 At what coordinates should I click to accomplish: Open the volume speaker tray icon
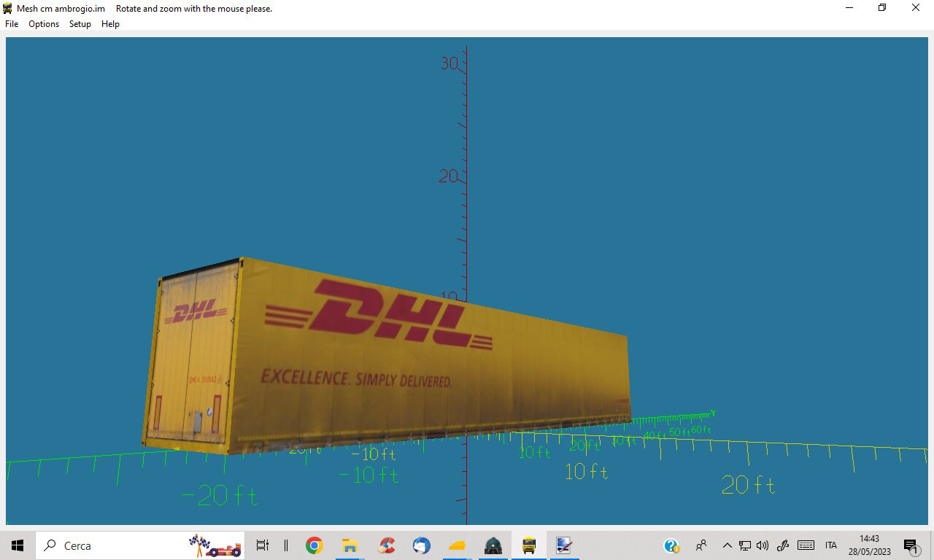coord(763,545)
